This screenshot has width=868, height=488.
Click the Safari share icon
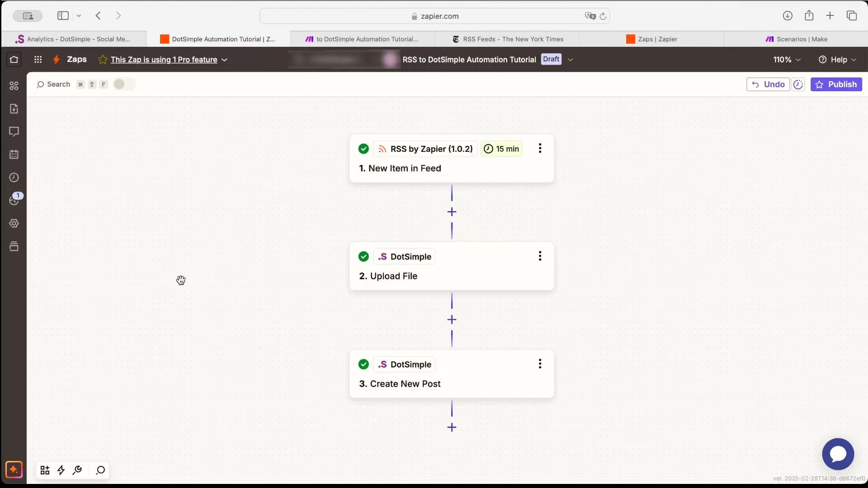pos(809,16)
